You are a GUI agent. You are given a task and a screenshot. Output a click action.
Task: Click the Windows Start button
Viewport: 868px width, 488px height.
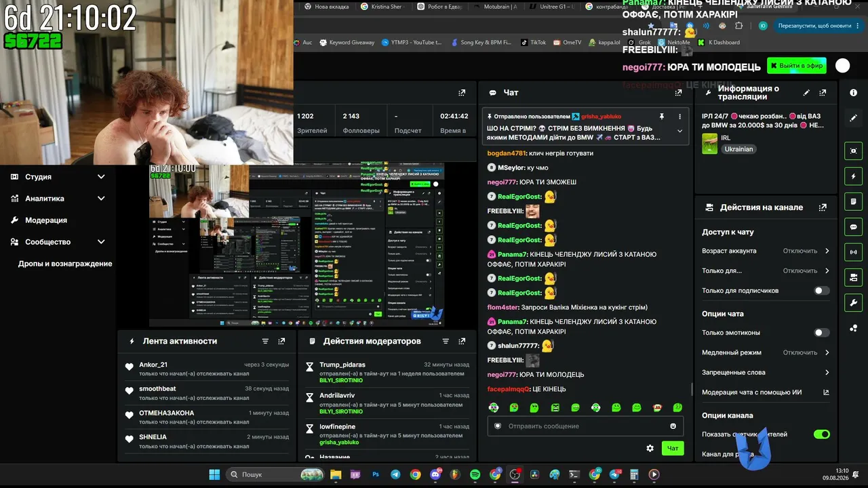(214, 474)
